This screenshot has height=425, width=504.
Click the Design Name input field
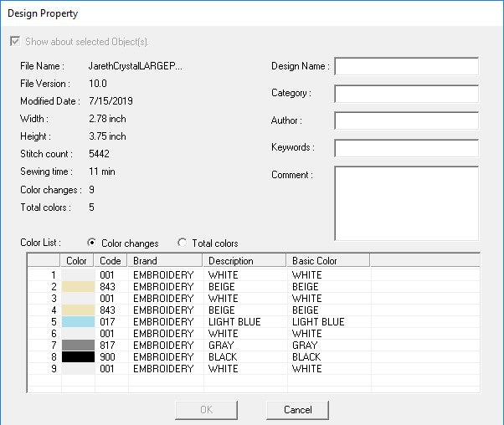pos(406,66)
